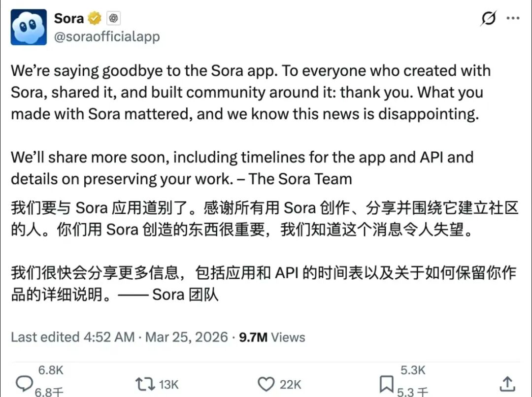This screenshot has height=397, width=532.
Task: Toggle the like heart icon
Action: 267,384
